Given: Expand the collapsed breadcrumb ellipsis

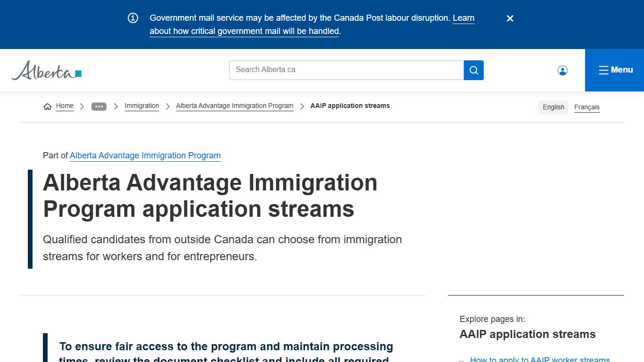Looking at the screenshot, I should point(99,106).
